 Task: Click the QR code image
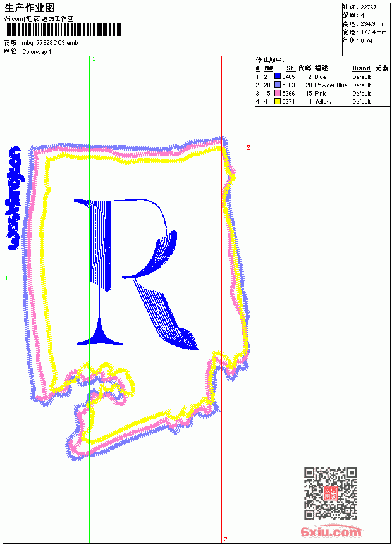330,493
